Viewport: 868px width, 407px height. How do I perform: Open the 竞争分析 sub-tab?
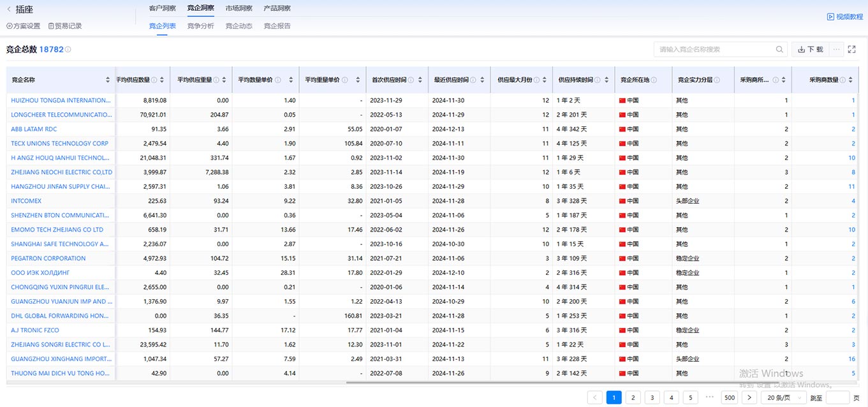pos(200,26)
